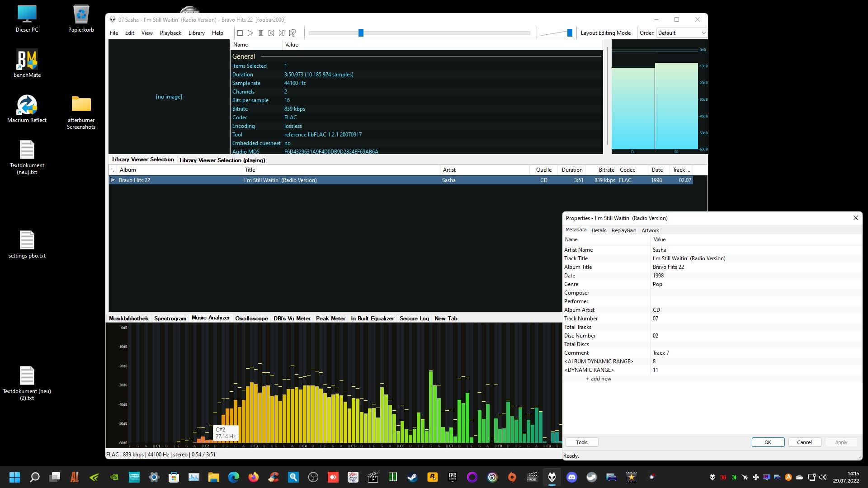The width and height of the screenshot is (868, 488).
Task: Skip to previous track icon
Action: (x=271, y=33)
